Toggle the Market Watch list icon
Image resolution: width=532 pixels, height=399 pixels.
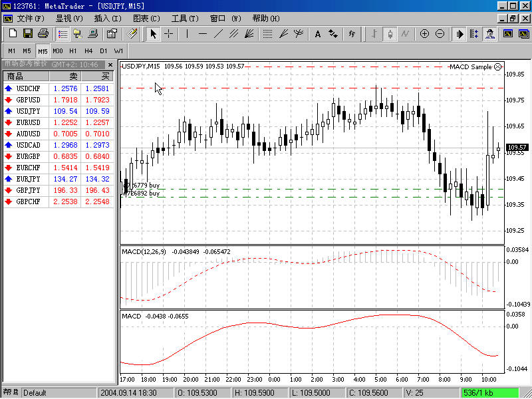[x=63, y=34]
